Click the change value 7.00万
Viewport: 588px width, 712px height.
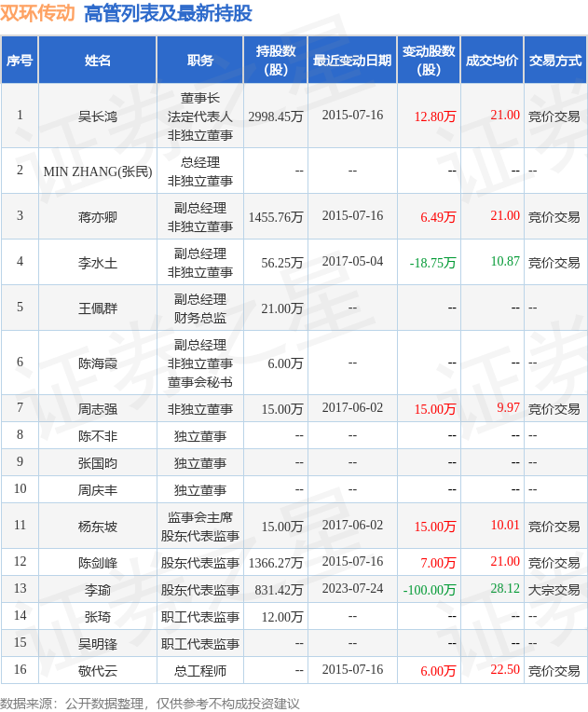(x=438, y=563)
